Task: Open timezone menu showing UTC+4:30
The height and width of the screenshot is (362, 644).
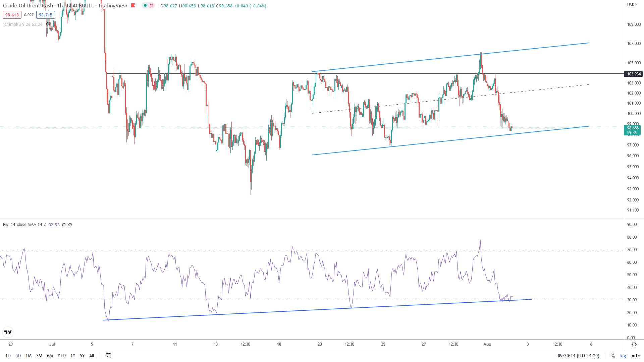Action: 578,356
